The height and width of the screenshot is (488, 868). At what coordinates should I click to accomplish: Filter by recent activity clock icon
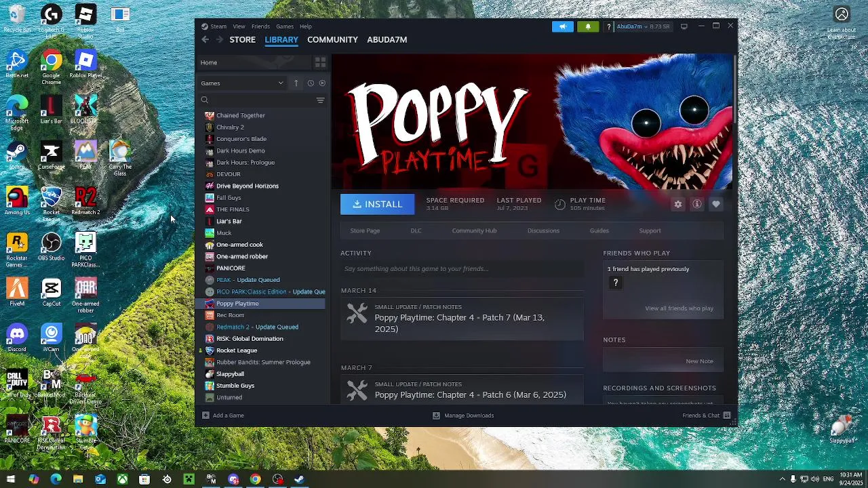pos(311,83)
